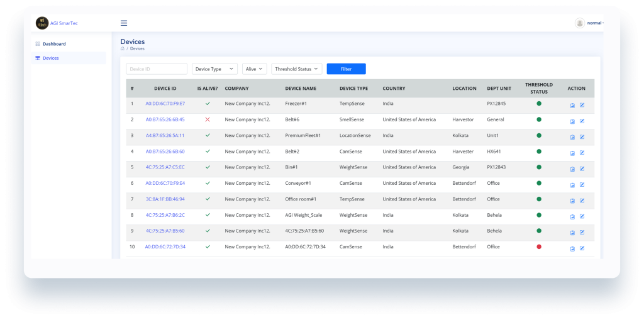Screen dimensions: 644x320
Task: Click the Harvestor location cell
Action: (463, 119)
